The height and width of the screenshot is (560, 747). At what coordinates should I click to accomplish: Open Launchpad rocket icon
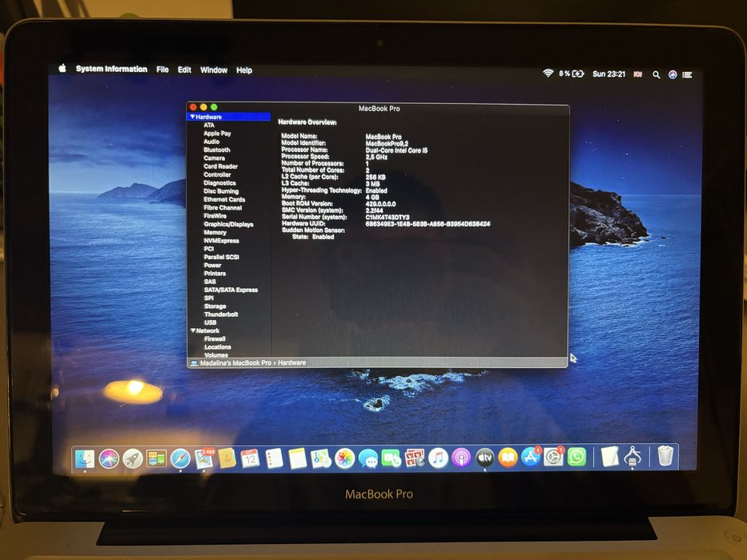133,459
